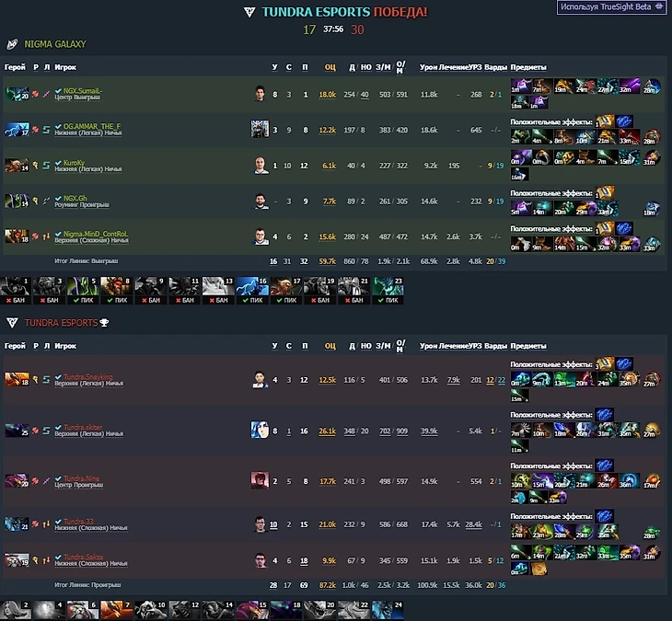The width and height of the screenshot is (672, 621).
Task: Click the Nigma Galaxy team logo icon
Action: pyautogui.click(x=12, y=44)
